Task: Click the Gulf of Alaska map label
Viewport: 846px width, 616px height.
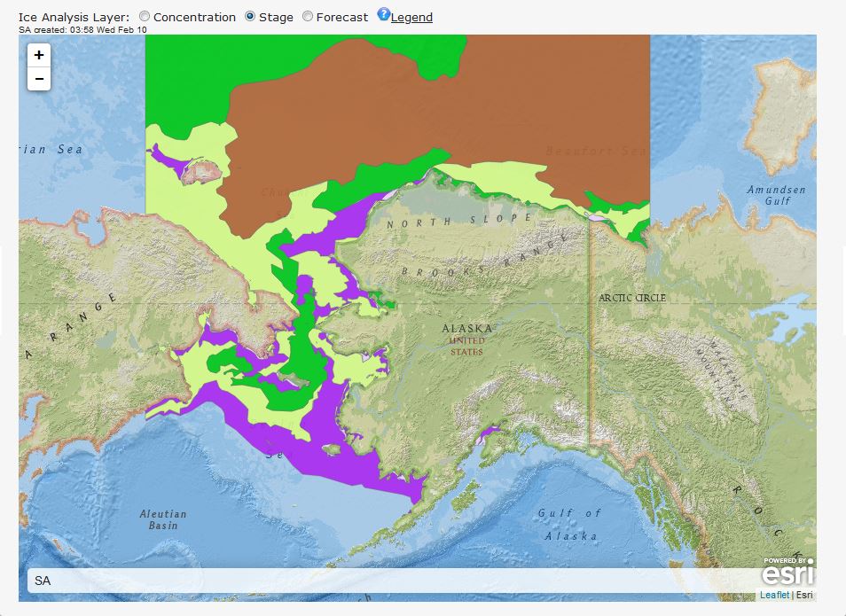Action: point(569,525)
